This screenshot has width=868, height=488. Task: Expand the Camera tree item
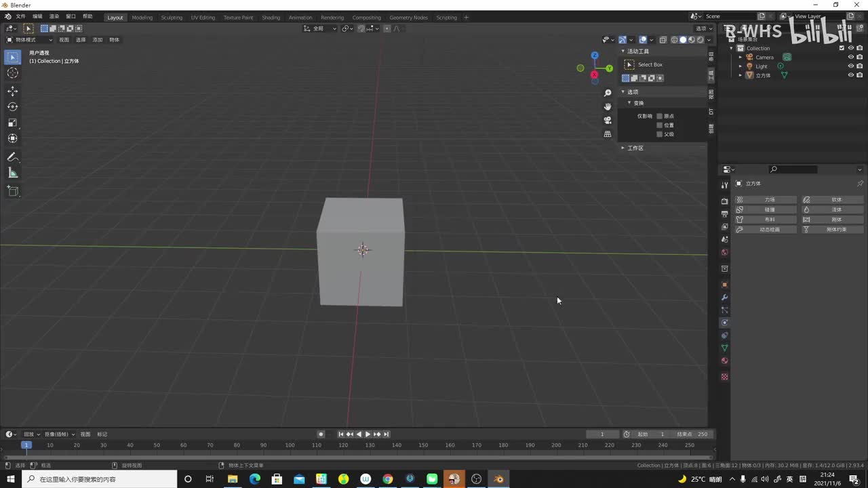[x=741, y=57]
